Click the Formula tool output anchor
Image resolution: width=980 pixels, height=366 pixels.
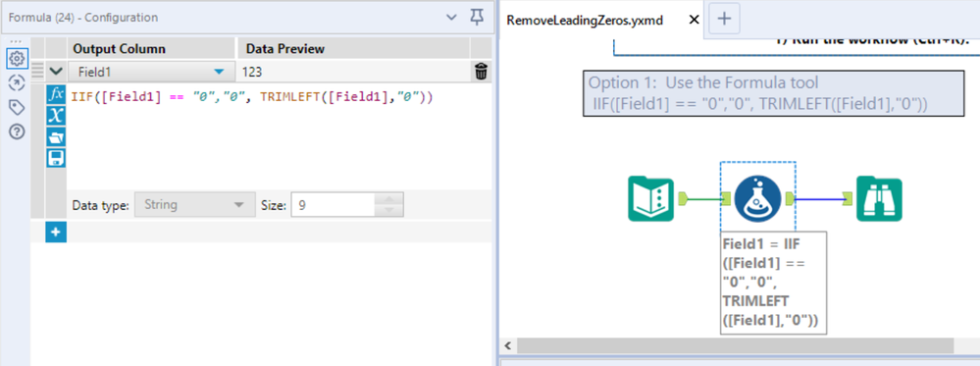[x=790, y=199]
